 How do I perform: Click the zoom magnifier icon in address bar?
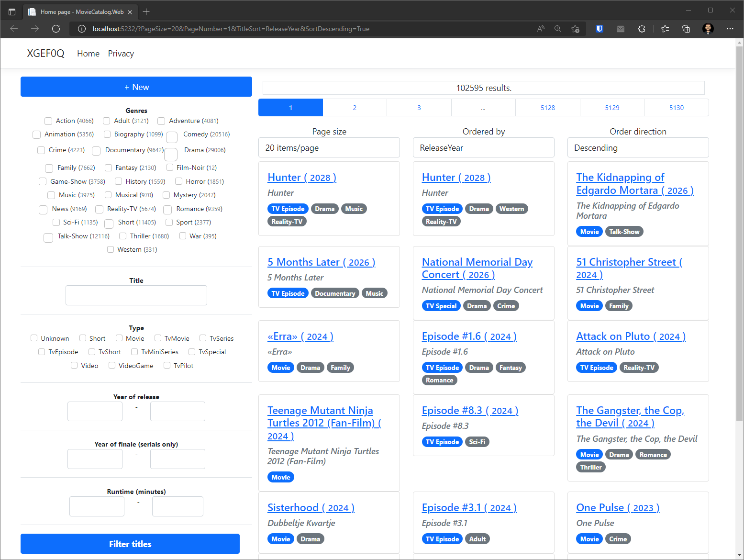point(558,29)
